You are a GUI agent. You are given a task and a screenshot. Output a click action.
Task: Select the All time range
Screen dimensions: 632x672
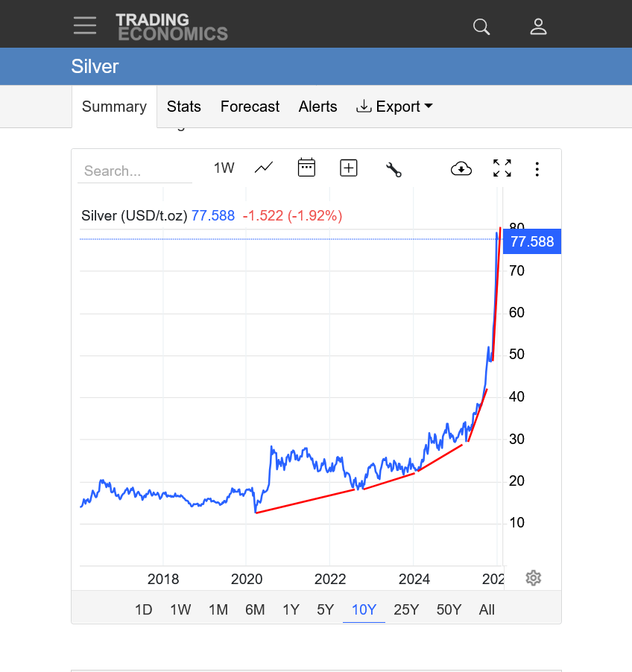[x=487, y=609]
